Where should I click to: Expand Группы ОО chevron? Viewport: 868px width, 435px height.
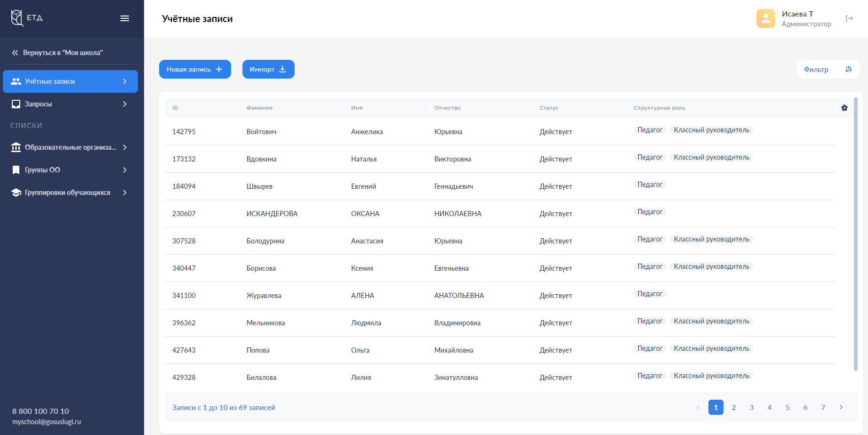pos(125,170)
